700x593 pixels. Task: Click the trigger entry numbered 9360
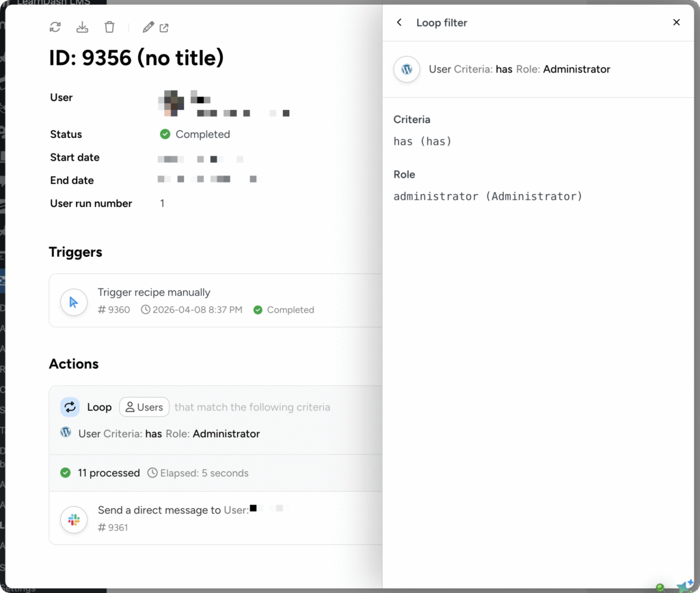click(114, 309)
